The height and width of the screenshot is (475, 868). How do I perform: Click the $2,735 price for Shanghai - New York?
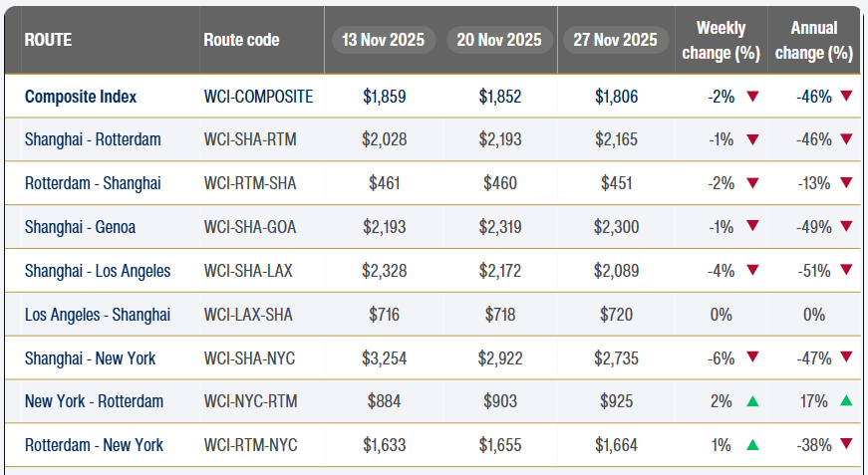click(x=616, y=358)
